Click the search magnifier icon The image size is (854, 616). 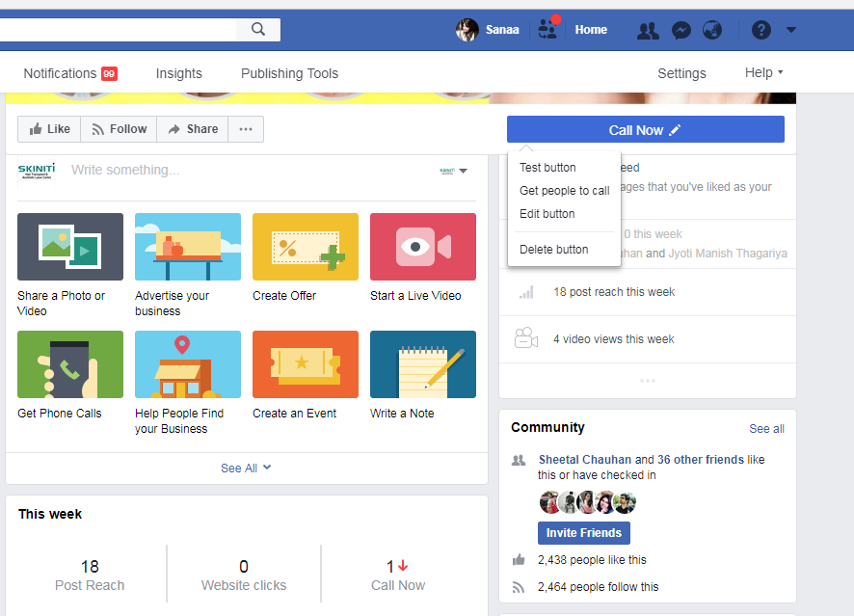pyautogui.click(x=258, y=30)
